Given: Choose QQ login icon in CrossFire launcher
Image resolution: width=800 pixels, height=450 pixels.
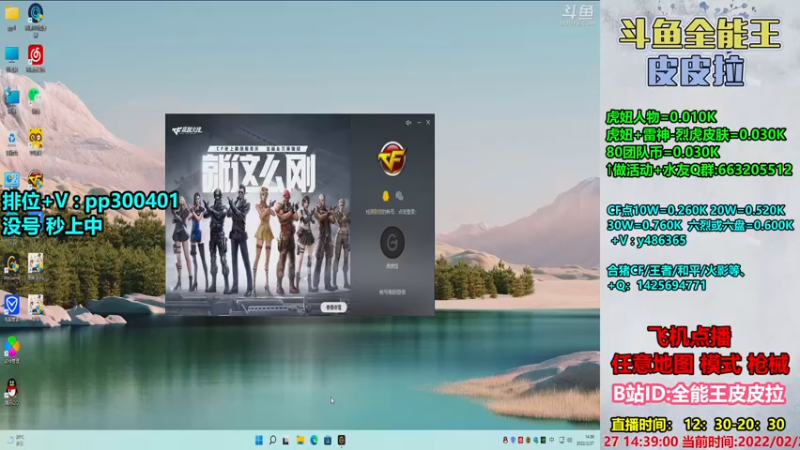Looking at the screenshot, I should tap(386, 196).
